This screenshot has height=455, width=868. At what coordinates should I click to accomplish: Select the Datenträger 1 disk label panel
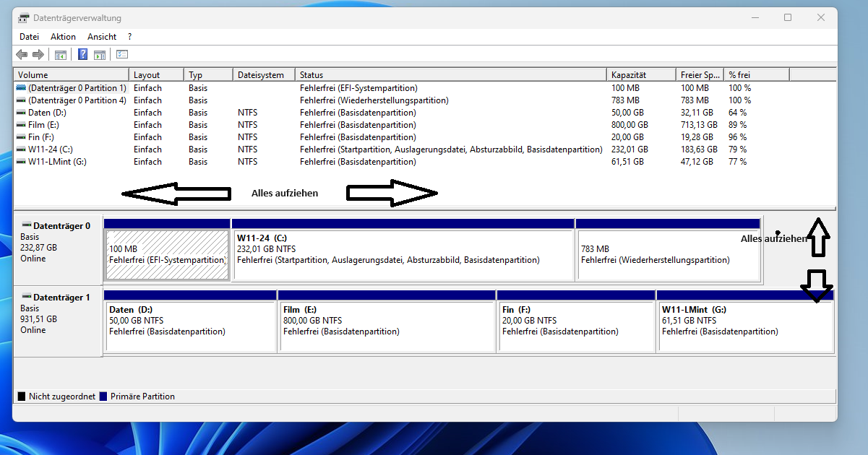59,320
